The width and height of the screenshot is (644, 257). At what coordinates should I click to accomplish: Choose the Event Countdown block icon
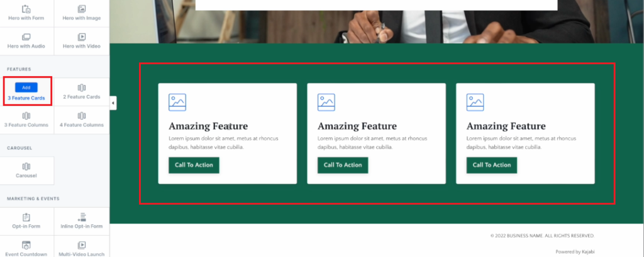point(26,245)
